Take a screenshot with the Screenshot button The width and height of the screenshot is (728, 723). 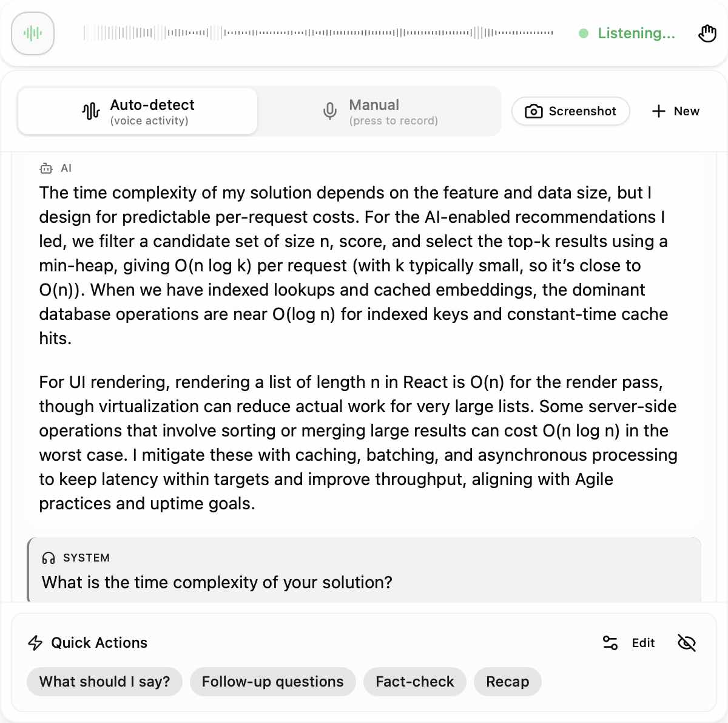point(570,111)
